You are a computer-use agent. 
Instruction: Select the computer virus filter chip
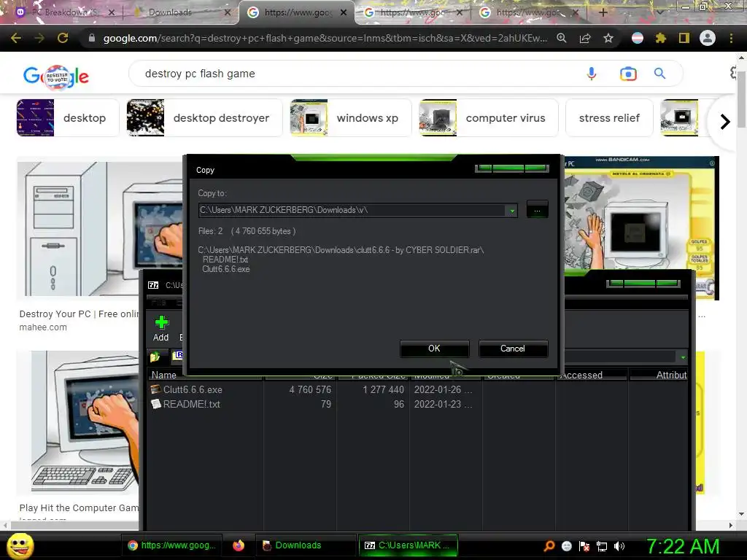point(488,118)
